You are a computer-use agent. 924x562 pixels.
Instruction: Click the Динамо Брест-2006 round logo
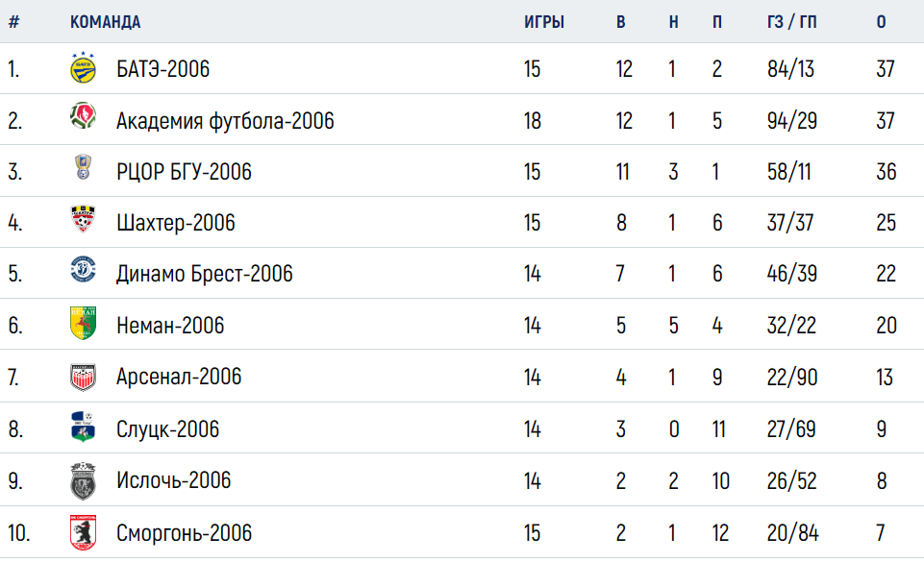83,270
